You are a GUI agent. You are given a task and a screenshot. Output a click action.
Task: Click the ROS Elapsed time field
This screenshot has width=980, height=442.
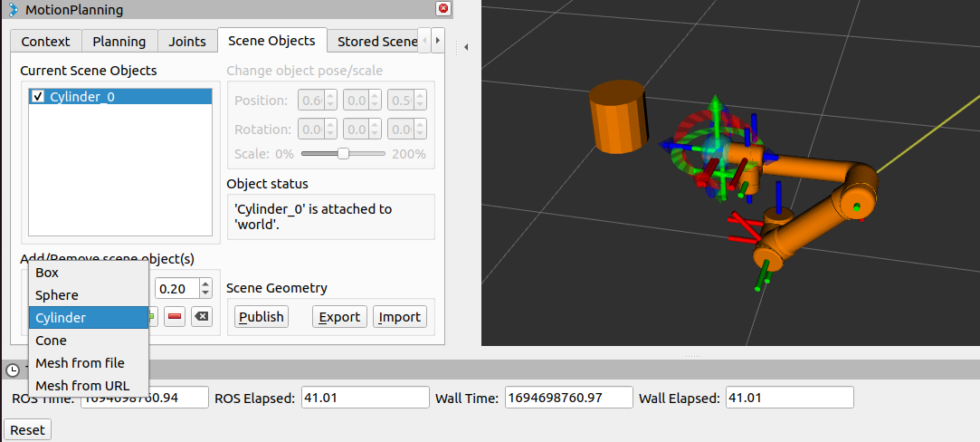pyautogui.click(x=365, y=398)
